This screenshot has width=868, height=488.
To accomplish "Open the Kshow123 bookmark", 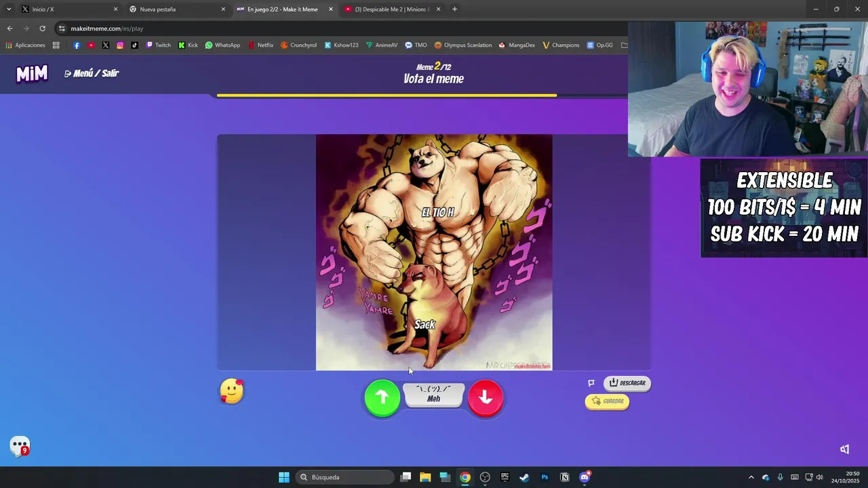I will click(x=341, y=45).
